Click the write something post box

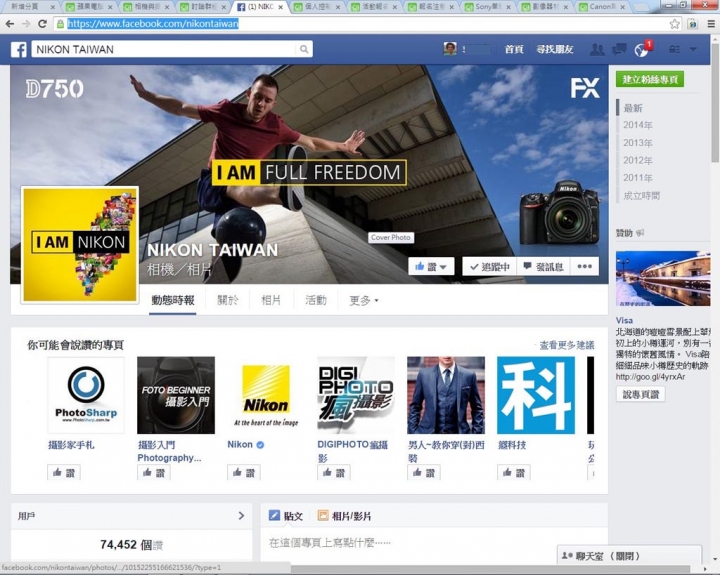tap(434, 543)
